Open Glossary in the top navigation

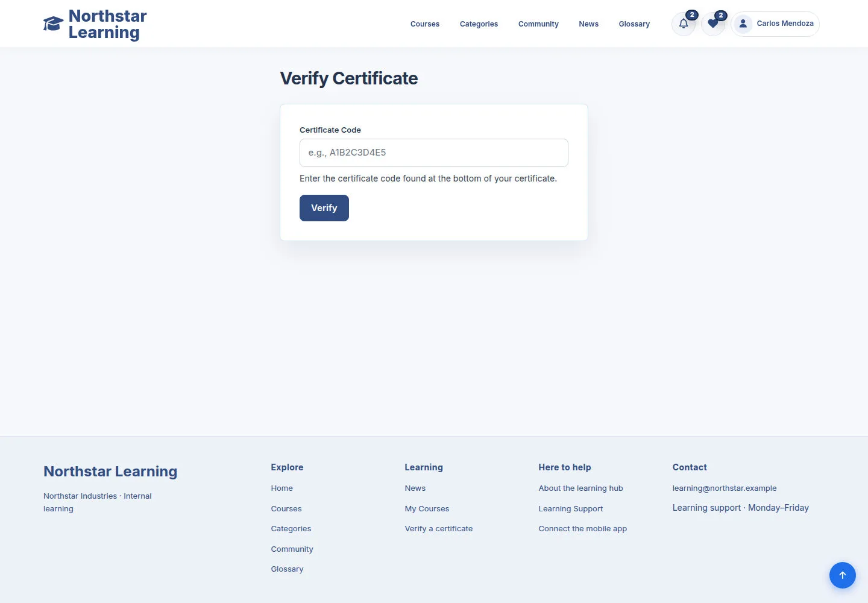point(634,24)
